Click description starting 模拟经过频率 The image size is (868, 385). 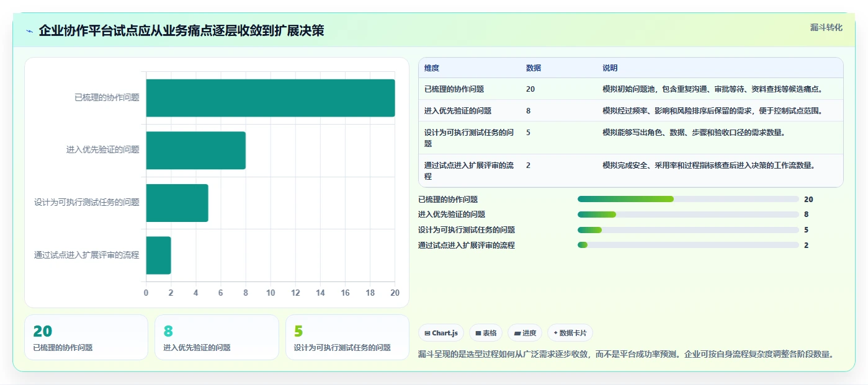[713, 111]
